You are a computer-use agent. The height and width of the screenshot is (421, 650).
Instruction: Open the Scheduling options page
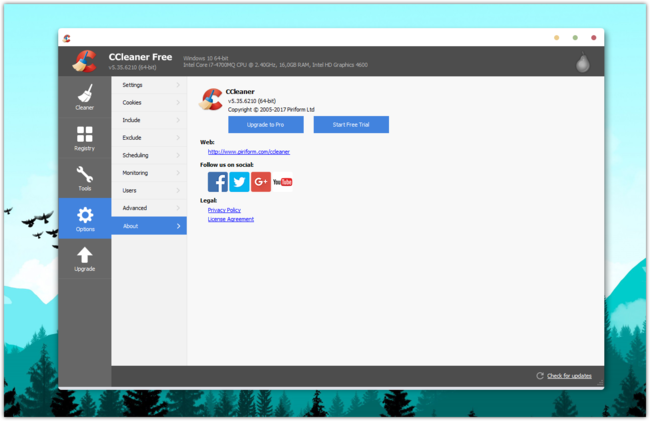click(149, 155)
